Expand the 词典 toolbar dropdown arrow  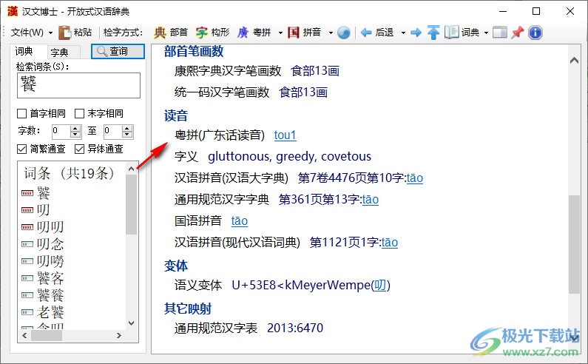pyautogui.click(x=486, y=33)
